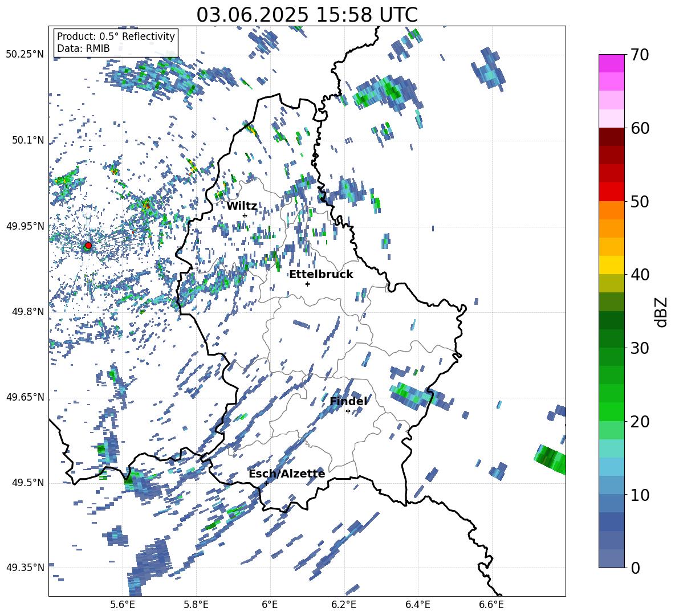This screenshot has height=616, width=675.
Task: Click the Findel location label
Action: coord(348,401)
